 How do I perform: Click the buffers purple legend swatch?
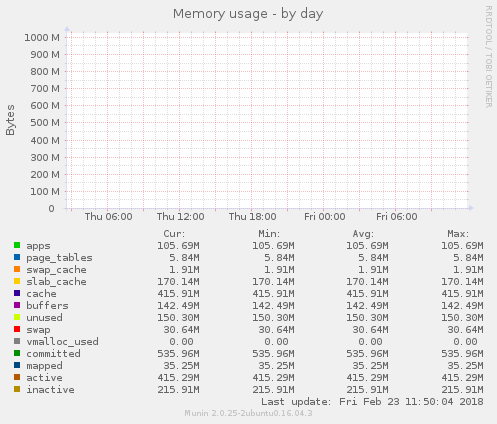coord(17,305)
